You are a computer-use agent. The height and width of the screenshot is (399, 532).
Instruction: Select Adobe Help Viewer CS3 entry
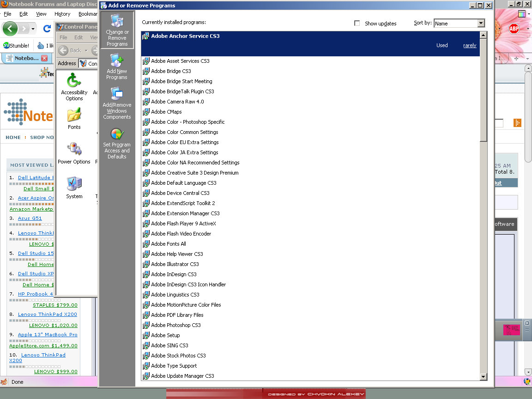pyautogui.click(x=177, y=254)
